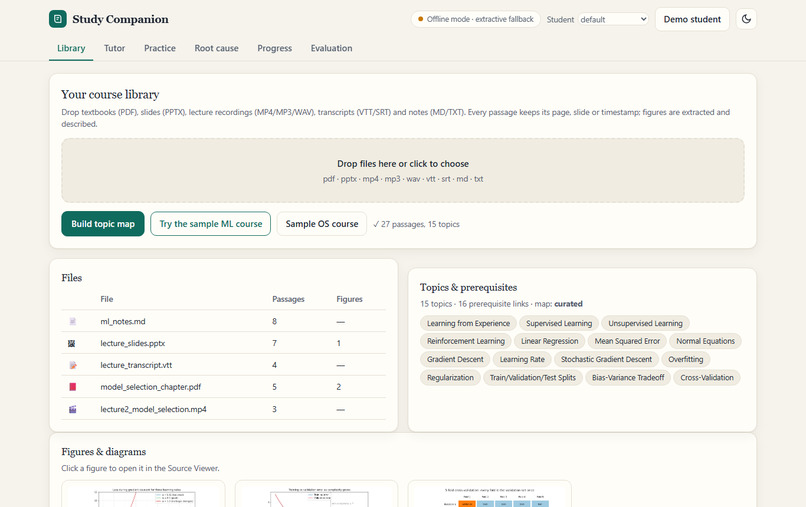
Task: Click the ml_notes.md file icon
Action: (72, 321)
